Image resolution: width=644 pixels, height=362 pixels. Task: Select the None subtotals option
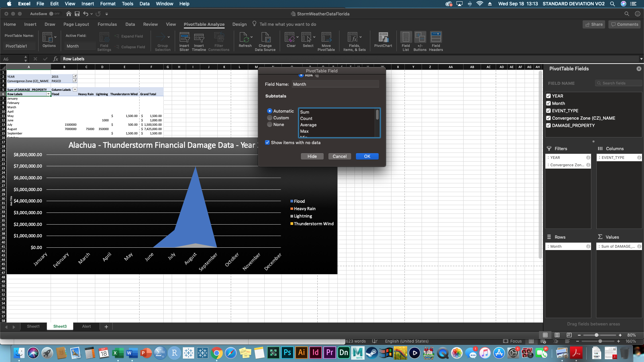tap(270, 125)
